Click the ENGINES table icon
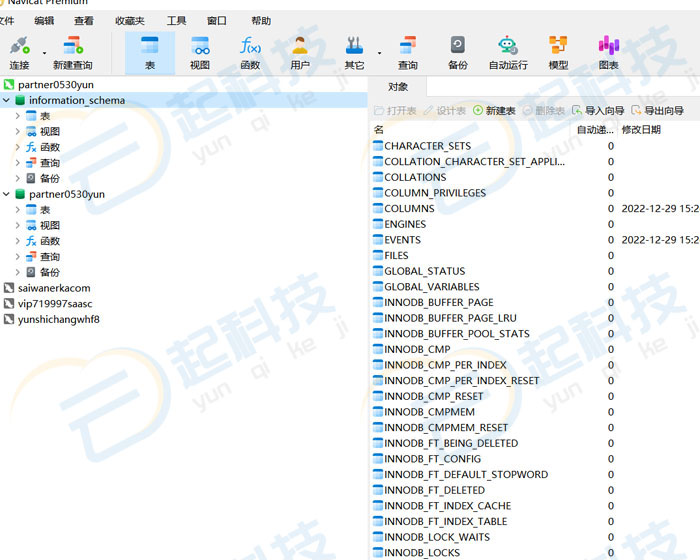The image size is (700, 560). [x=378, y=224]
